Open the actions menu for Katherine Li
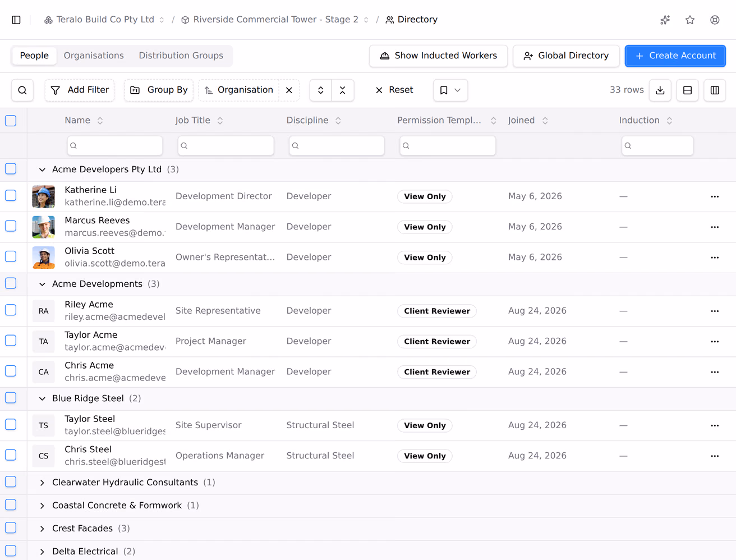The width and height of the screenshot is (736, 560). click(715, 196)
